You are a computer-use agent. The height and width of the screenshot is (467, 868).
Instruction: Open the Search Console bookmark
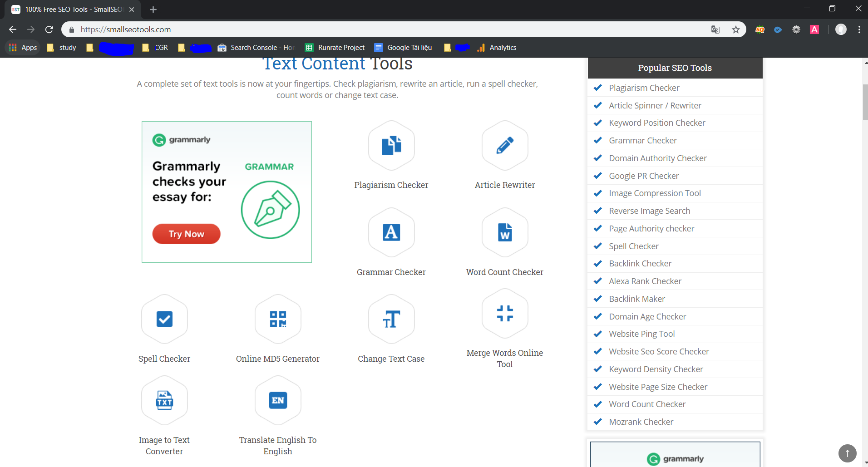point(256,48)
